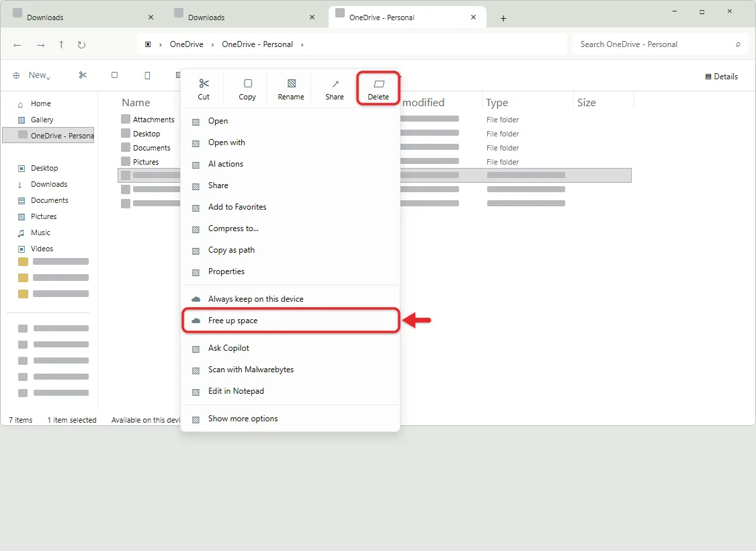
Task: Open Properties from context menu
Action: [291, 271]
